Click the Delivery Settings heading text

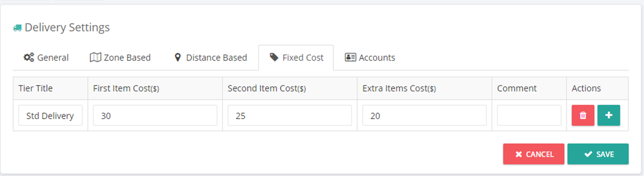click(x=67, y=27)
